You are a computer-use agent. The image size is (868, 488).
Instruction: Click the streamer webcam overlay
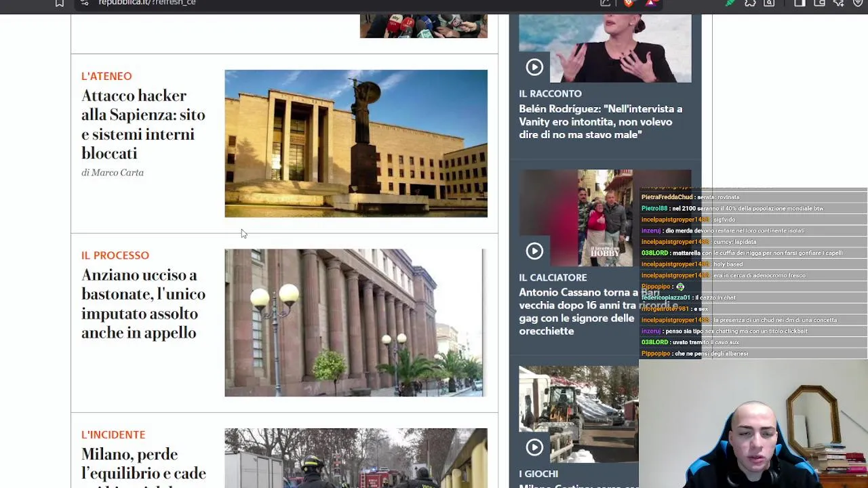[x=753, y=424]
